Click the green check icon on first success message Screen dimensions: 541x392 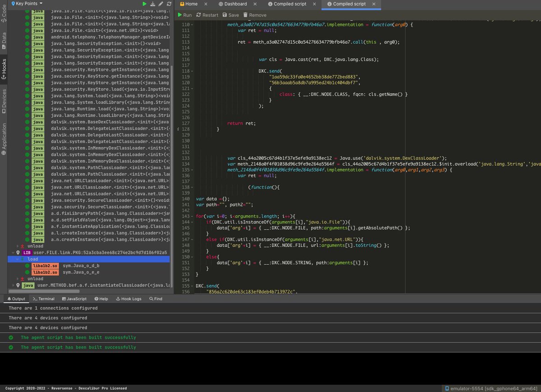click(x=11, y=337)
